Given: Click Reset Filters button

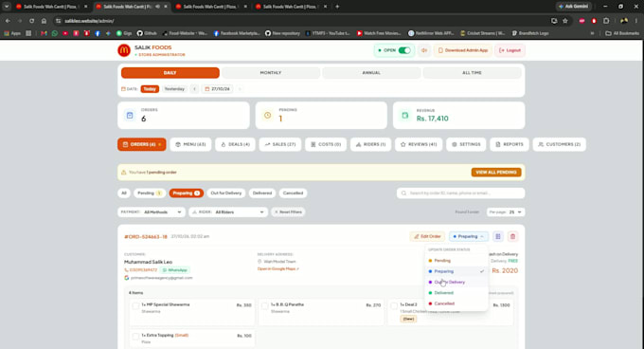Looking at the screenshot, I should click(288, 212).
